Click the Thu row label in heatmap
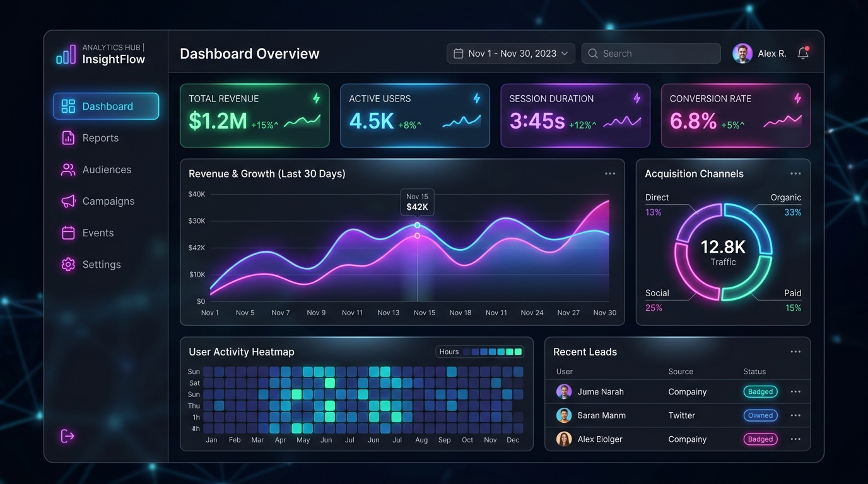 coord(194,406)
